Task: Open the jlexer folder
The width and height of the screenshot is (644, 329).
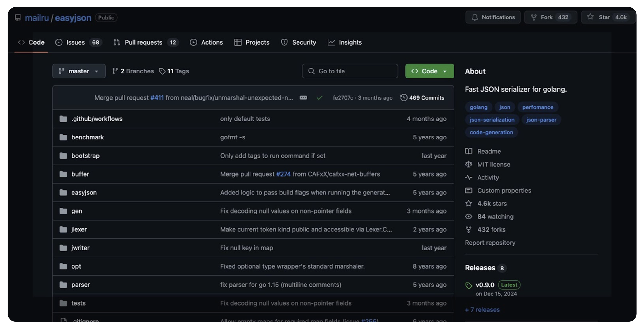Action: coord(79,229)
